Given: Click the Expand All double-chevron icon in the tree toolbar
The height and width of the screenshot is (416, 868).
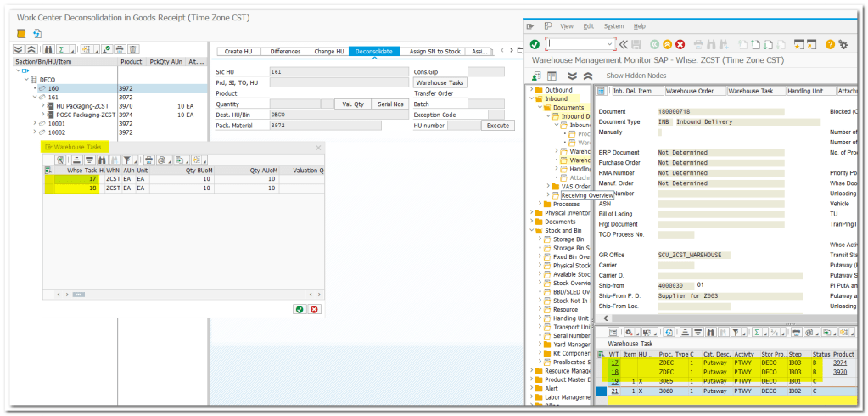Looking at the screenshot, I should tap(19, 50).
